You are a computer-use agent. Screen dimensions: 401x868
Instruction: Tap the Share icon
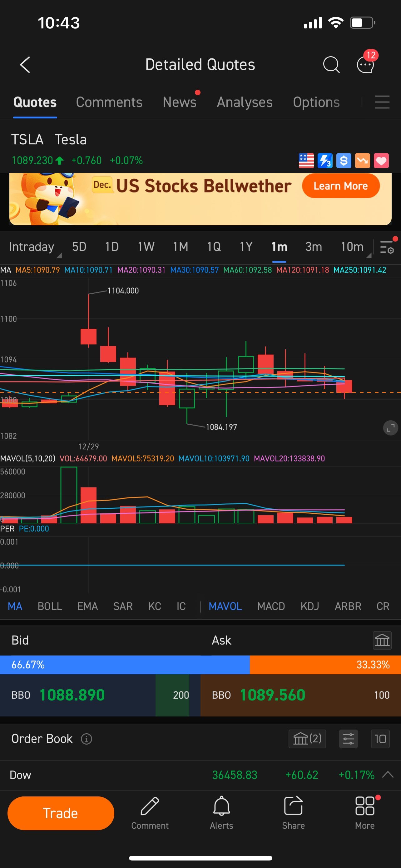293,813
